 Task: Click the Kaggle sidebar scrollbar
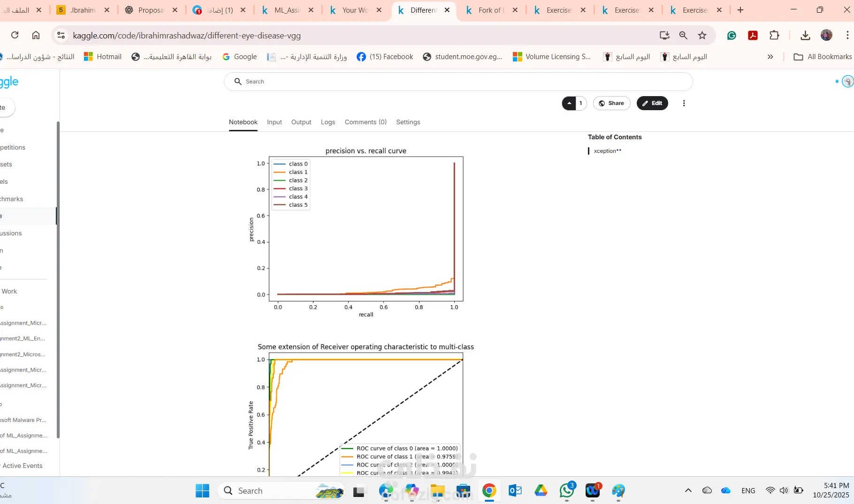click(x=58, y=279)
